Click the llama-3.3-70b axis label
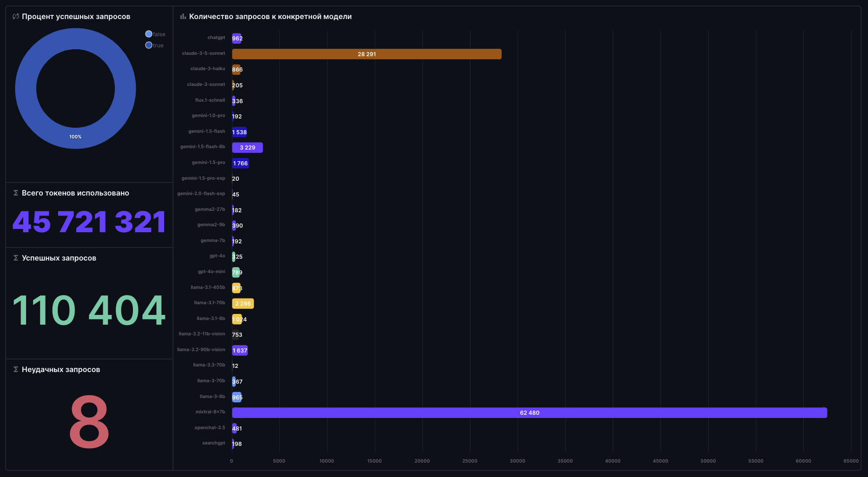This screenshot has width=868, height=477. click(209, 365)
